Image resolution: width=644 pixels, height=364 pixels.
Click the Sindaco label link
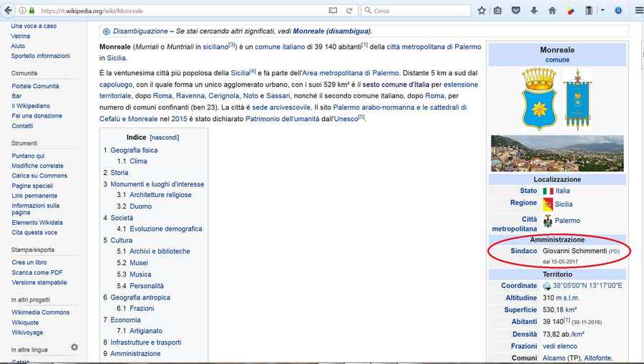pos(524,251)
